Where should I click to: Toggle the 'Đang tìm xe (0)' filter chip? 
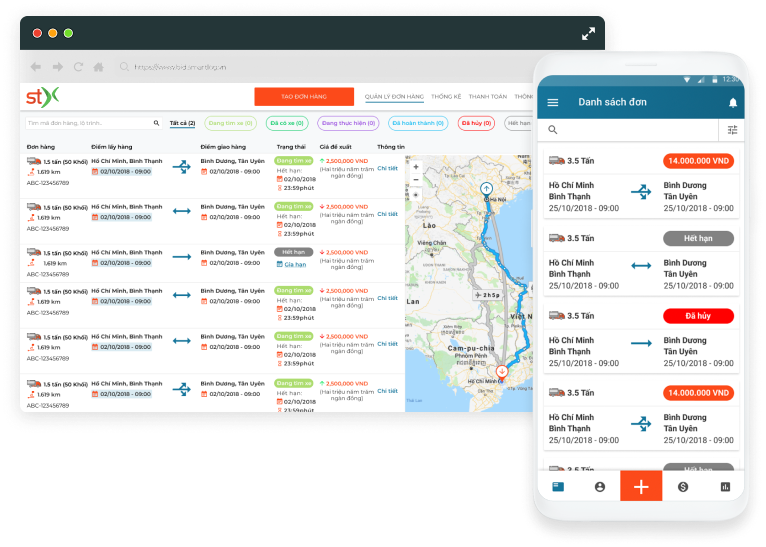coord(229,123)
